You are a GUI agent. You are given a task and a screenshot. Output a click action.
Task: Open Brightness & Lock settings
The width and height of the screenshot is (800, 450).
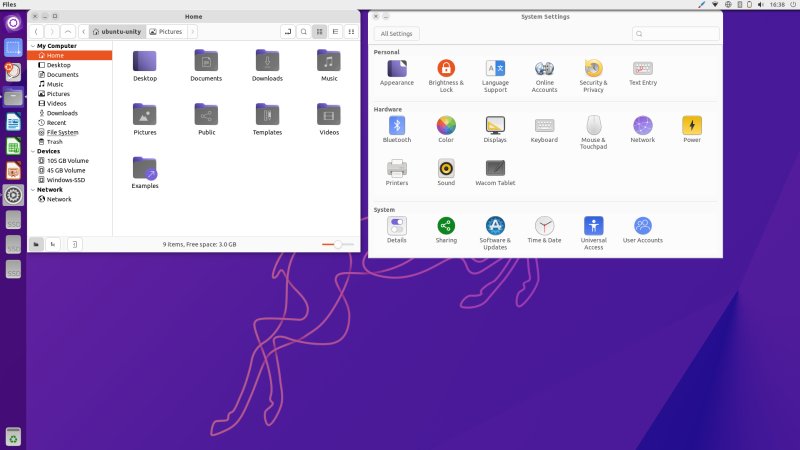tap(446, 76)
